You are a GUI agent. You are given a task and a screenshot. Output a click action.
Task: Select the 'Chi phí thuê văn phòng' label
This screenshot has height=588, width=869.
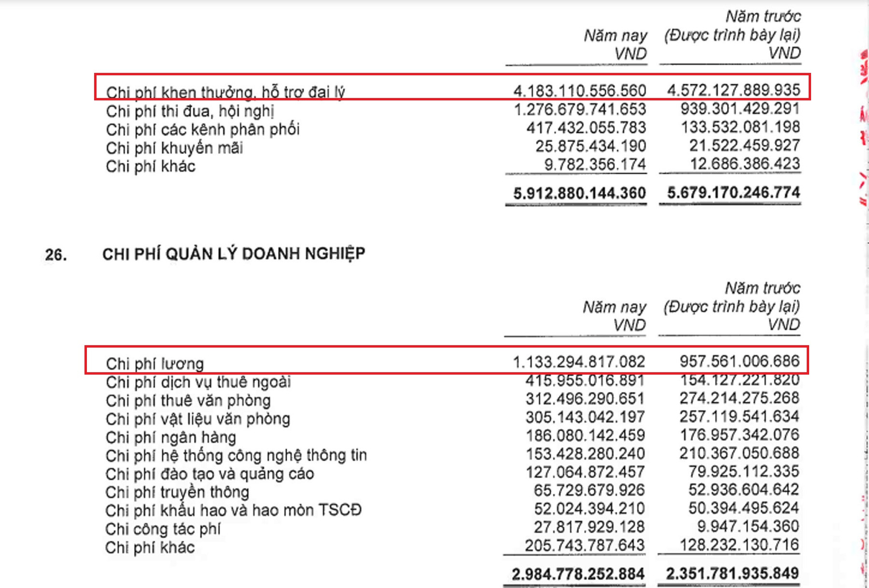[188, 400]
